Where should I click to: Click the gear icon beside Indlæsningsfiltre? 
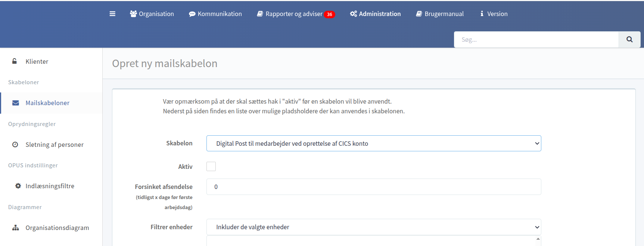[x=18, y=186]
